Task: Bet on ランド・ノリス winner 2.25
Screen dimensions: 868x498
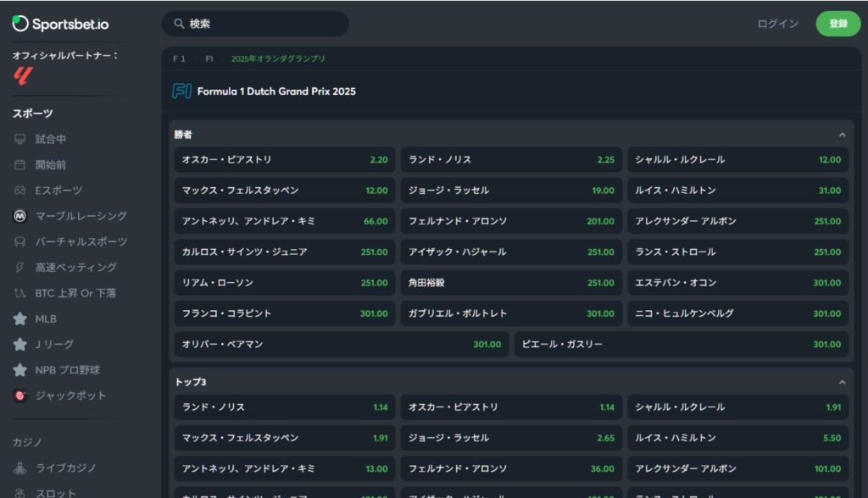Action: tap(511, 159)
